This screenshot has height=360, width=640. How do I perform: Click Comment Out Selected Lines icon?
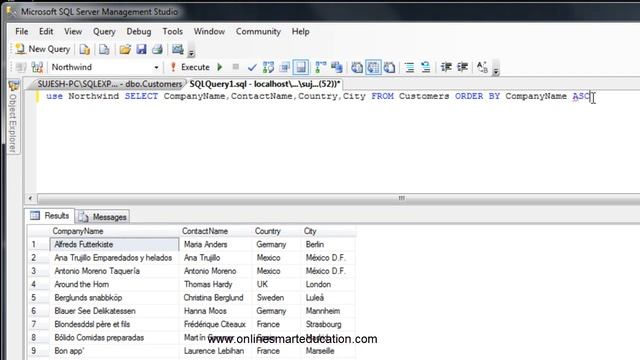point(409,67)
